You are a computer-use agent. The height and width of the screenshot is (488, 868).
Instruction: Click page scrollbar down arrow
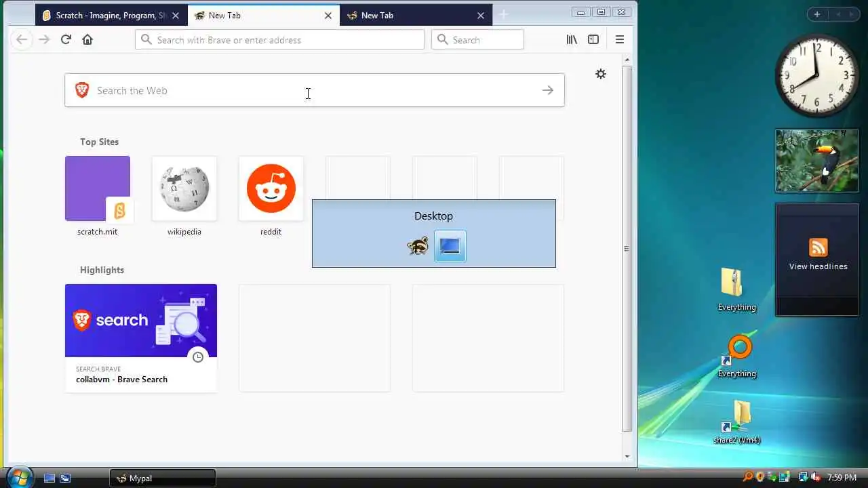click(627, 456)
